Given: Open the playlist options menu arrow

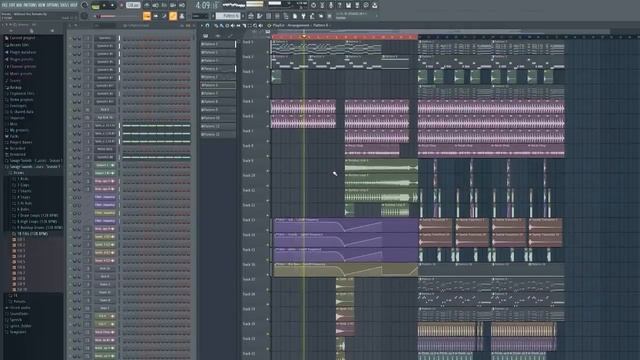Looking at the screenshot, I should click(x=202, y=25).
